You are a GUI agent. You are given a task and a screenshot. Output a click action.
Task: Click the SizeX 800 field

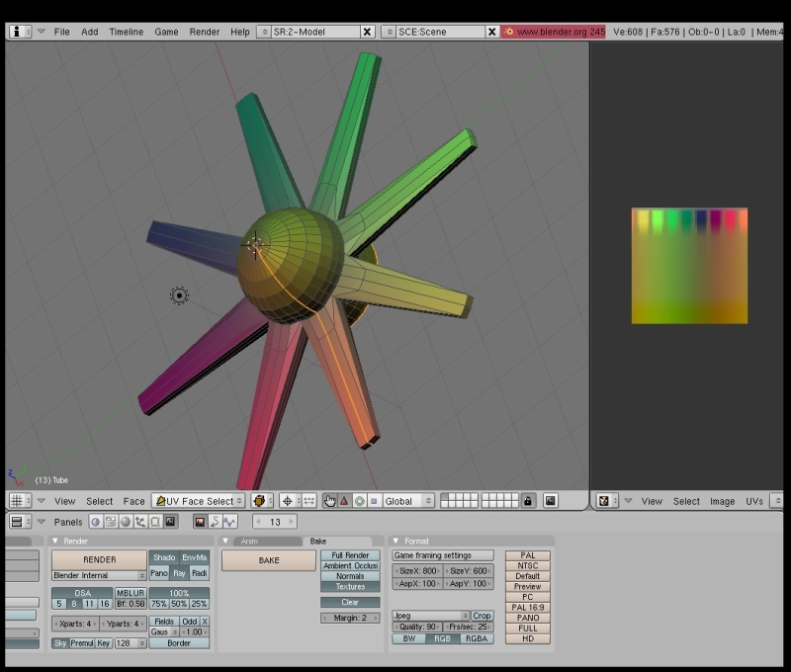tap(417, 571)
